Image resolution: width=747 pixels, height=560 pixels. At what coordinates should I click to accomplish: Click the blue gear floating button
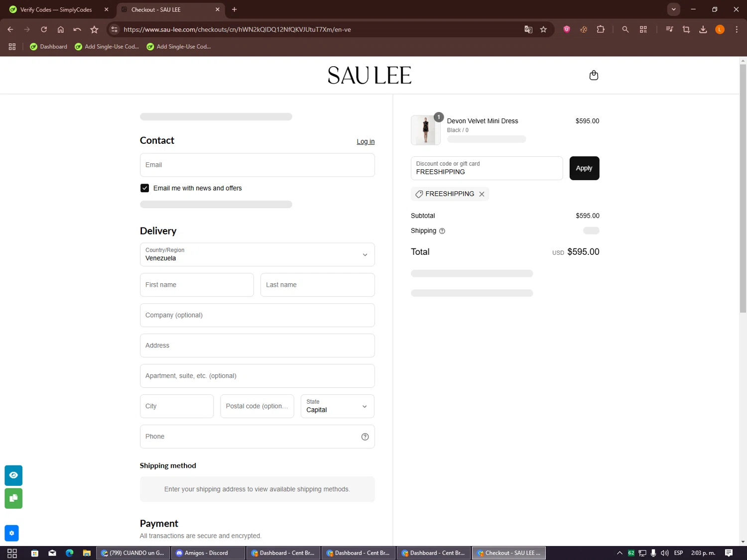11,533
